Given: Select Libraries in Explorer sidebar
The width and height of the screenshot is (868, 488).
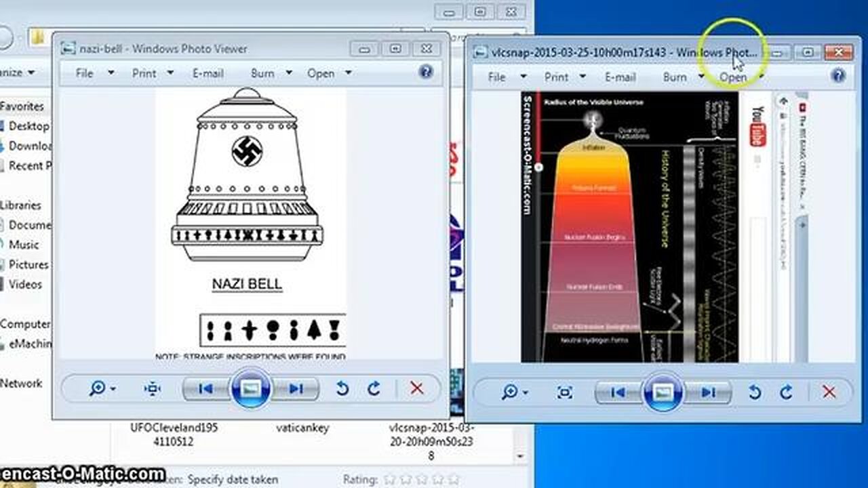Looking at the screenshot, I should tap(21, 205).
